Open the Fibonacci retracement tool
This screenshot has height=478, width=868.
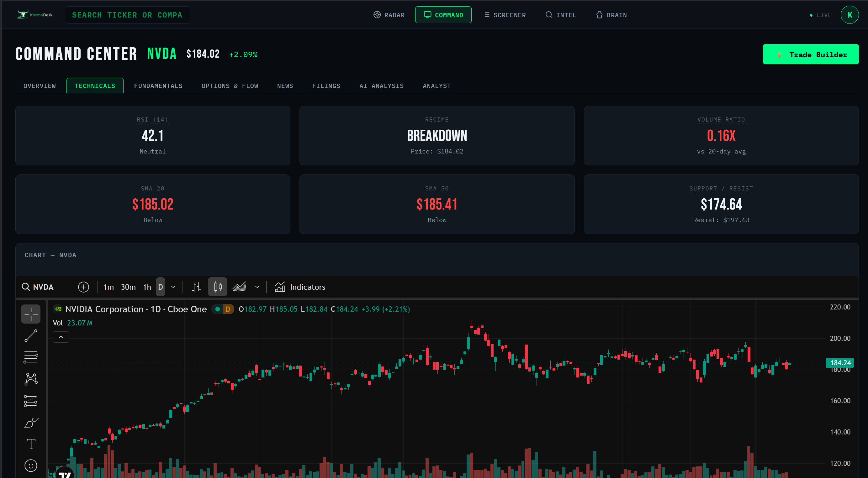[x=31, y=357]
